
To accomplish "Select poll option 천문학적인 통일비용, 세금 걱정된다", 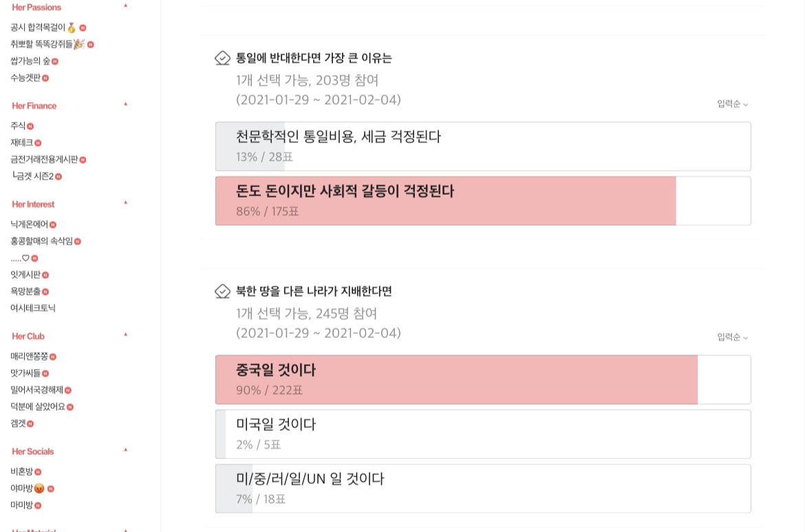I will click(482, 146).
